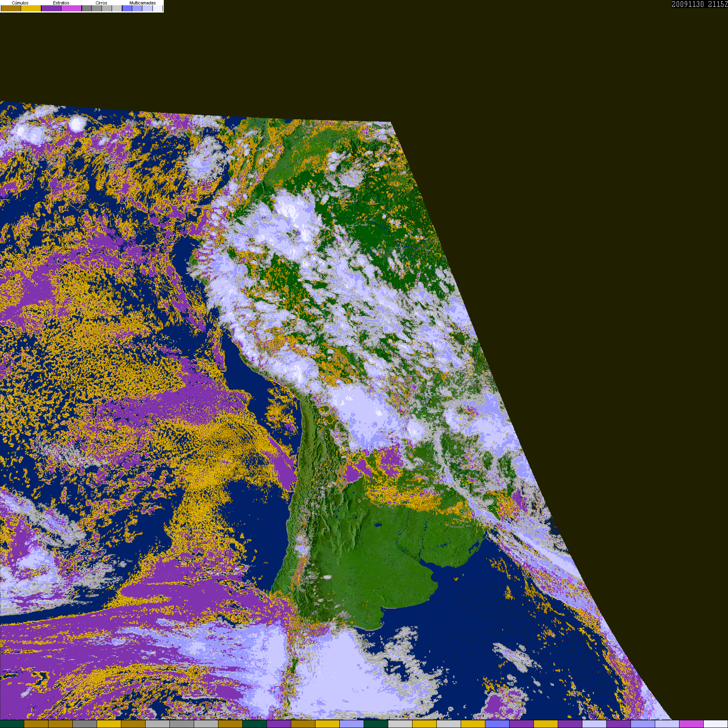The height and width of the screenshot is (728, 728).
Task: Choose the magenta Estratos legend swatch
Action: pos(71,8)
